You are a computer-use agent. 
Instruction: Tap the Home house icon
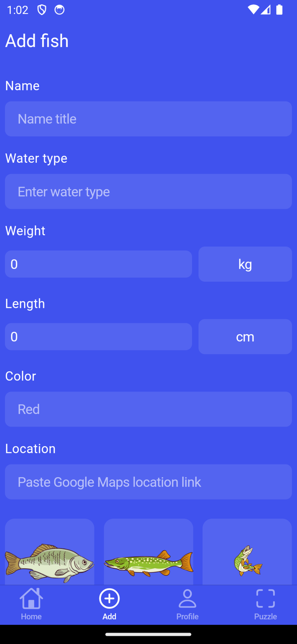coord(31,598)
